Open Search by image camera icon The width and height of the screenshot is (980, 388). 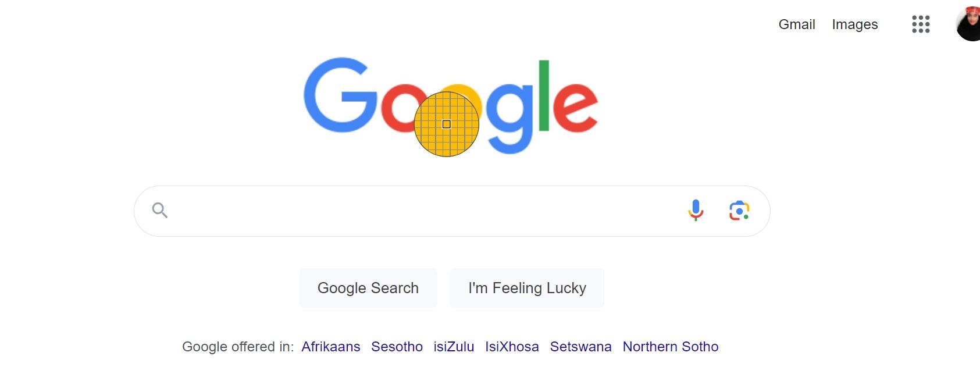[x=739, y=211]
